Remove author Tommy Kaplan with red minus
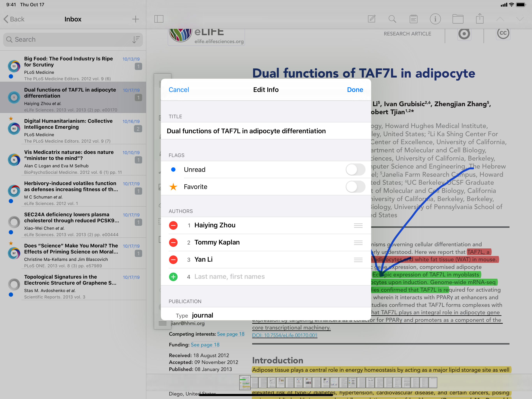The width and height of the screenshot is (532, 399). pos(173,242)
